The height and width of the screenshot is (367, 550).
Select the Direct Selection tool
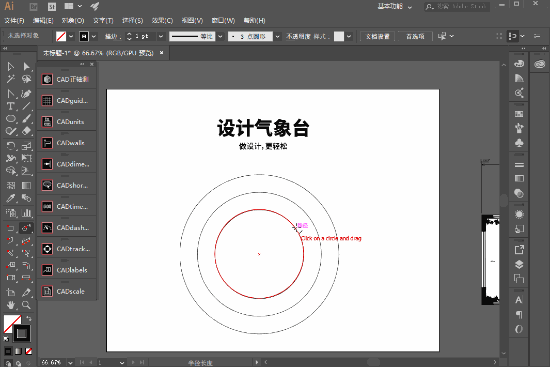[x=26, y=67]
